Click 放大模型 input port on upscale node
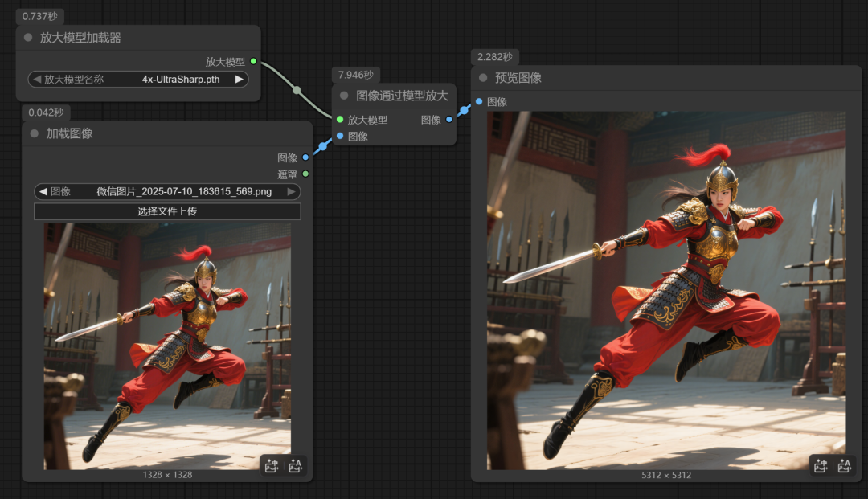 (x=340, y=120)
